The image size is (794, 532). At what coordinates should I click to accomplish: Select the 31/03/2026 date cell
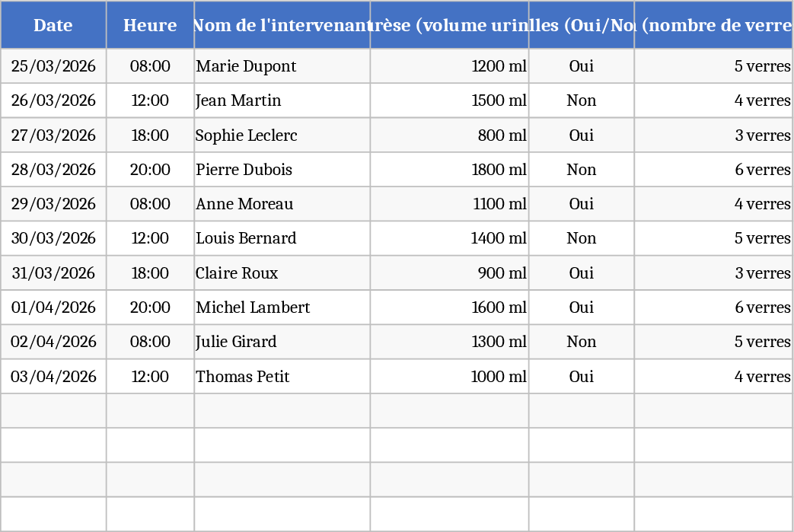coord(53,273)
